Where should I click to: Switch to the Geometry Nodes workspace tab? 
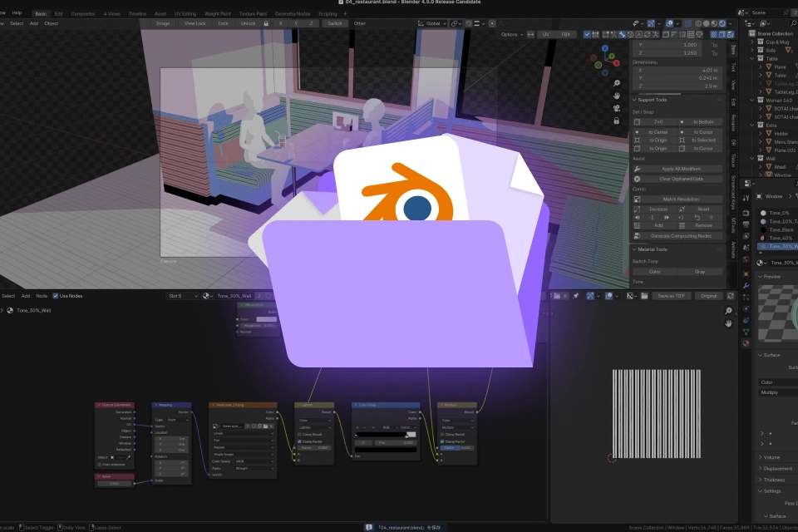292,14
